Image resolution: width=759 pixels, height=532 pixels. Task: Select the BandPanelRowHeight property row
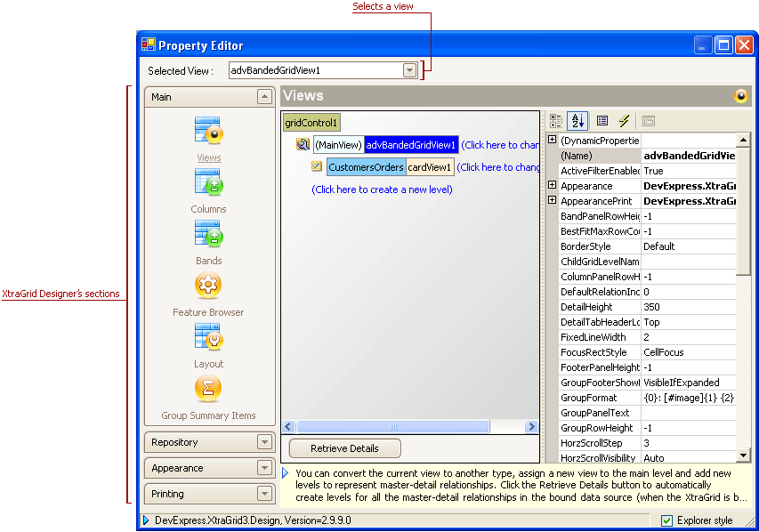click(647, 216)
